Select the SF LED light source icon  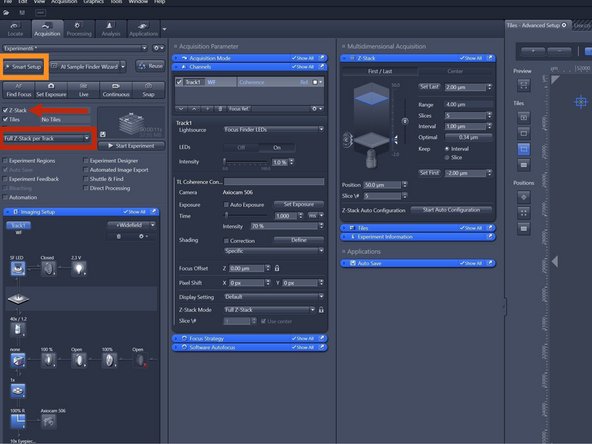pos(18,269)
